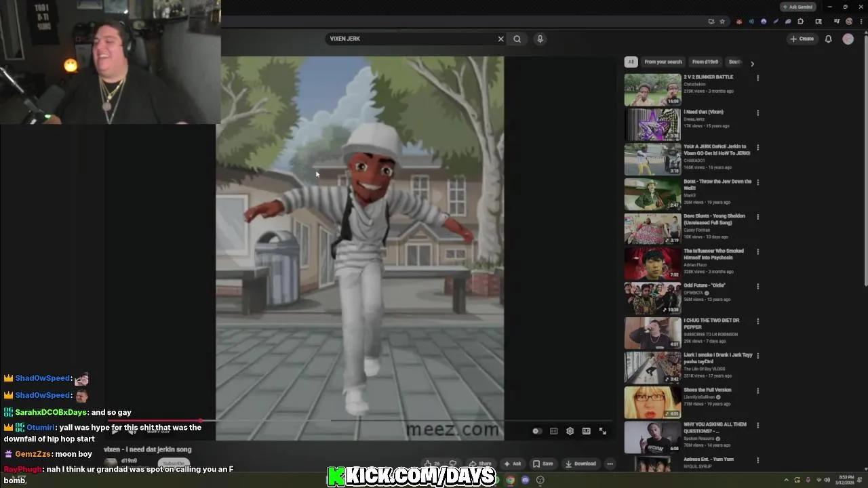Dislike the video with thumbs down
The image size is (868, 488).
pos(453,464)
